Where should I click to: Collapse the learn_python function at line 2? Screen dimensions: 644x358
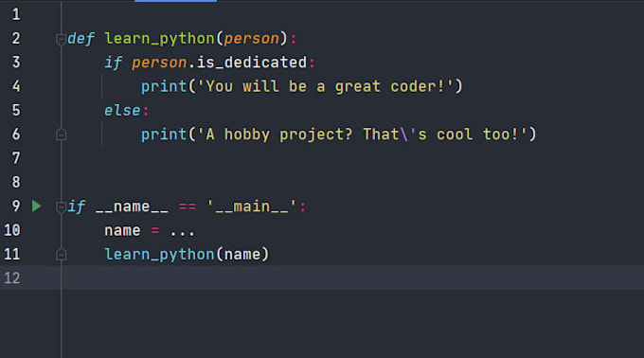[x=61, y=40]
